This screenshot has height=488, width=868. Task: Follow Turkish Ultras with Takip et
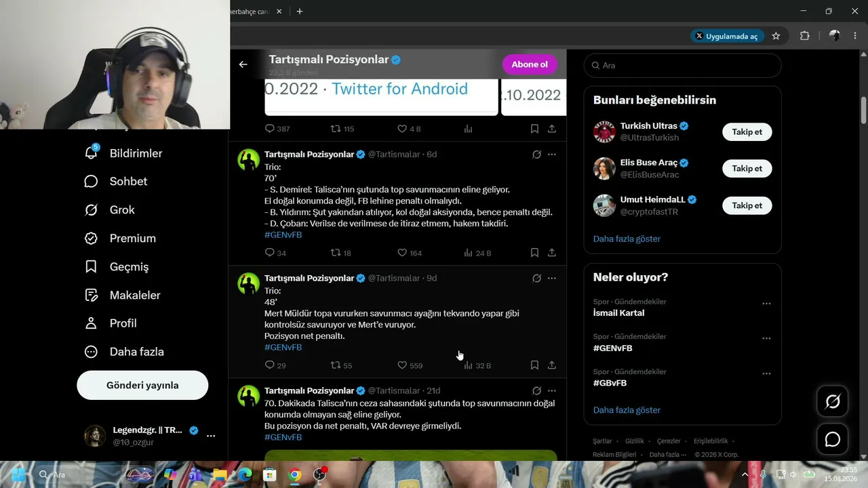pos(747,131)
